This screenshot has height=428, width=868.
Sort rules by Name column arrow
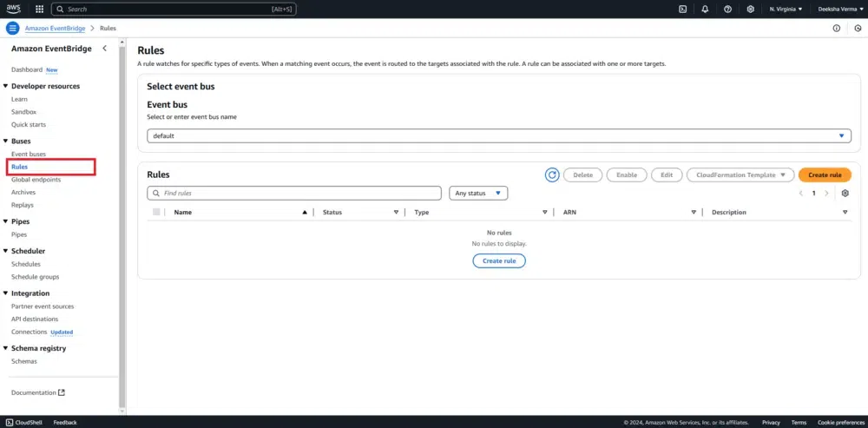[x=305, y=212]
